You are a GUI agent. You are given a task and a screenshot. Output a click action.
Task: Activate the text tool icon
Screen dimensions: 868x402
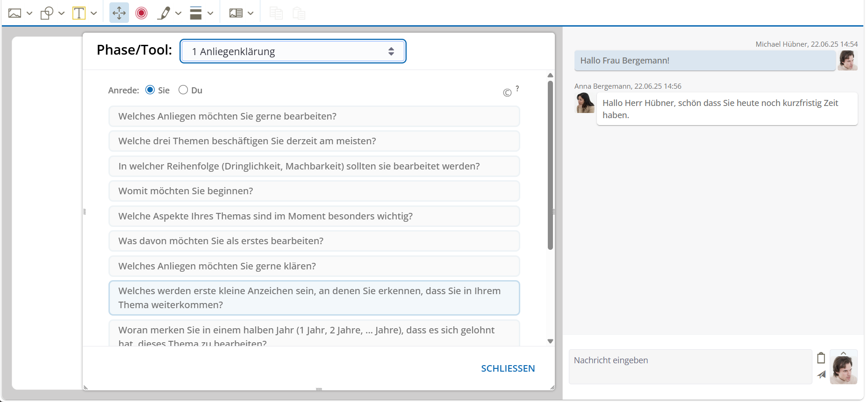click(x=79, y=13)
